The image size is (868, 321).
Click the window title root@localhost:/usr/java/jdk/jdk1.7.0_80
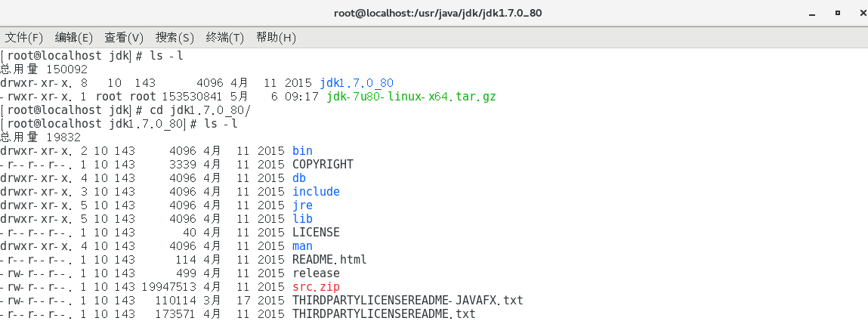click(438, 13)
